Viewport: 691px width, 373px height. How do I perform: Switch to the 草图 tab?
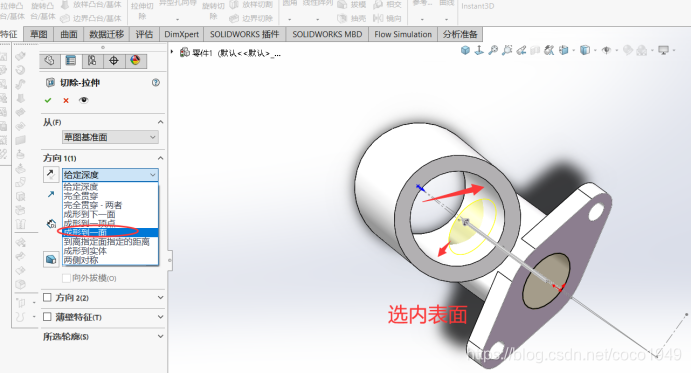pyautogui.click(x=39, y=34)
